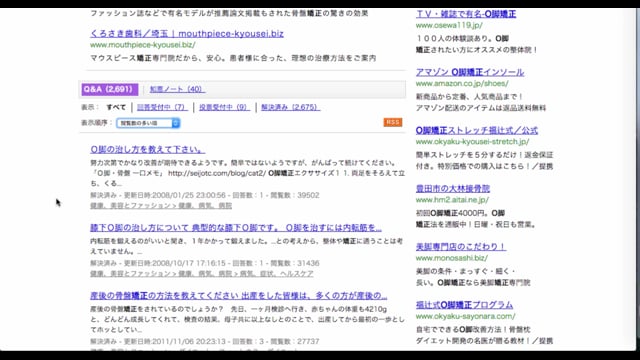The image size is (640, 360).
Task: Click the マウスピース矯正専門院だから ad description
Action: (233, 58)
